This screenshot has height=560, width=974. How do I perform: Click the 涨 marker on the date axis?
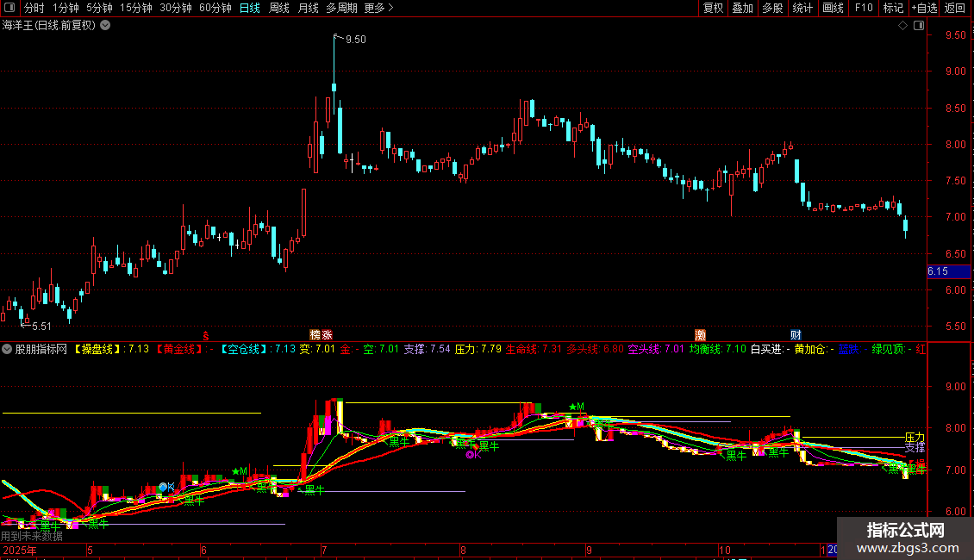click(x=327, y=334)
